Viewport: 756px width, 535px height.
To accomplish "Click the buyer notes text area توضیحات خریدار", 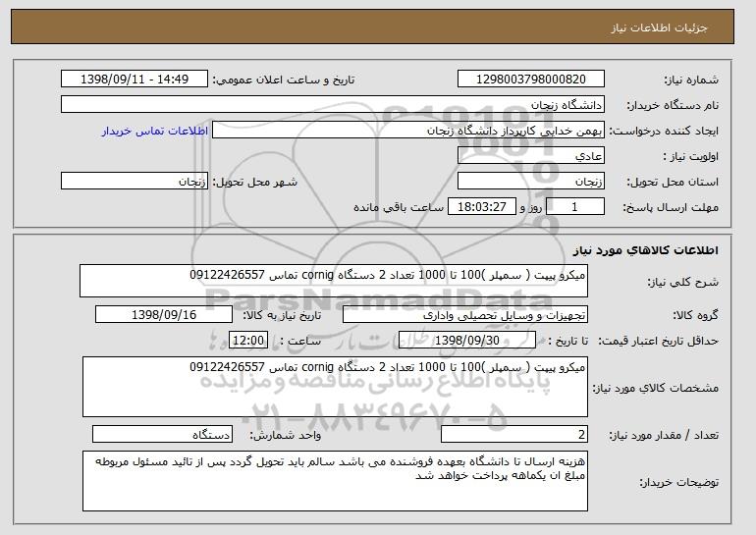I will (335, 481).
